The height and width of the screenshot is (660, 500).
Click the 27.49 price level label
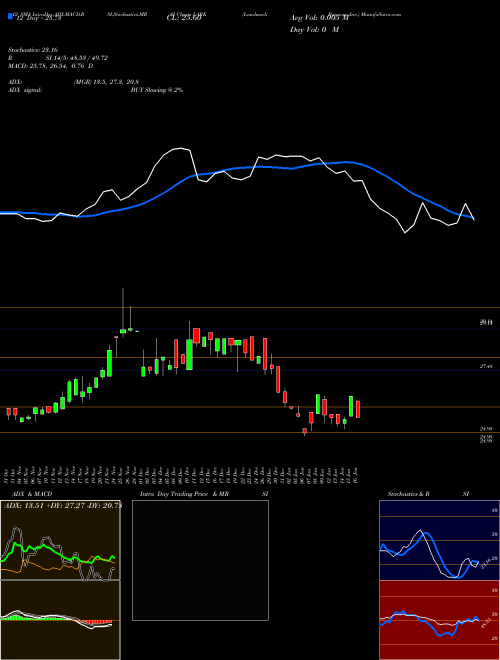[x=486, y=367]
